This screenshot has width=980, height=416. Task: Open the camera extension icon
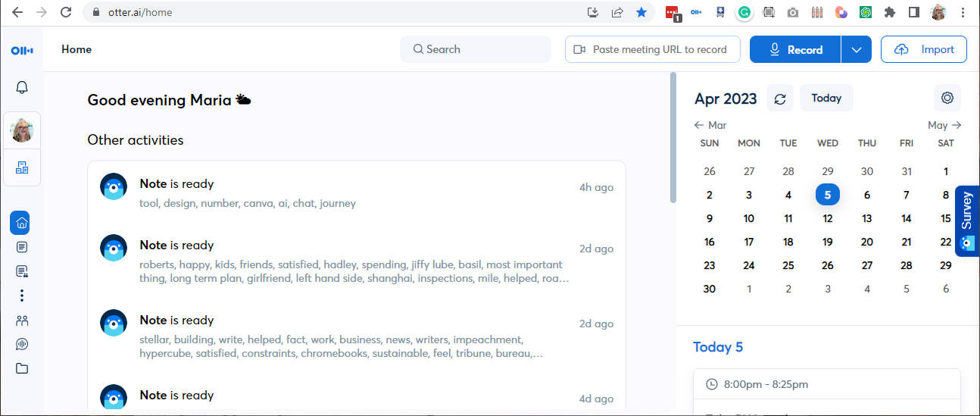pyautogui.click(x=792, y=12)
